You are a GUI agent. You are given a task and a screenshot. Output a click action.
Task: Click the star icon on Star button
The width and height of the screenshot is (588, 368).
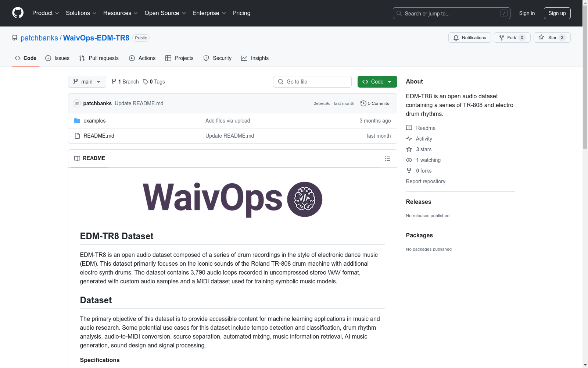pos(541,37)
